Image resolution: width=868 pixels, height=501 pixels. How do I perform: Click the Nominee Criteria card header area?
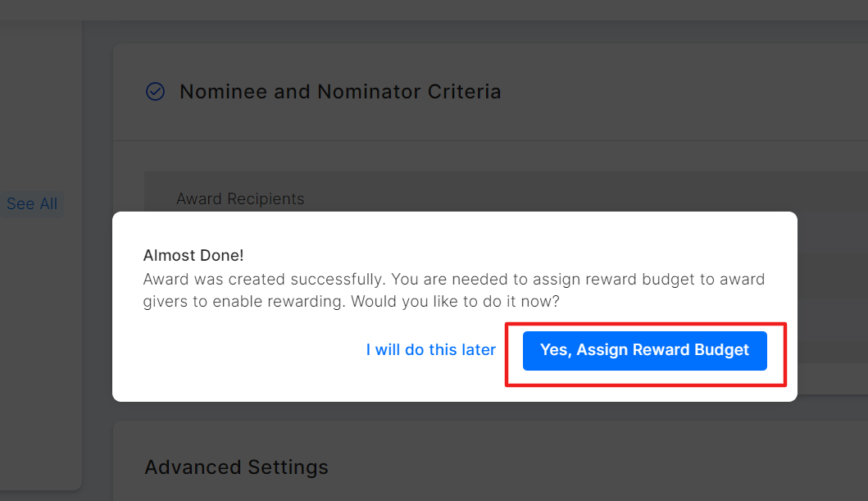pyautogui.click(x=656, y=91)
